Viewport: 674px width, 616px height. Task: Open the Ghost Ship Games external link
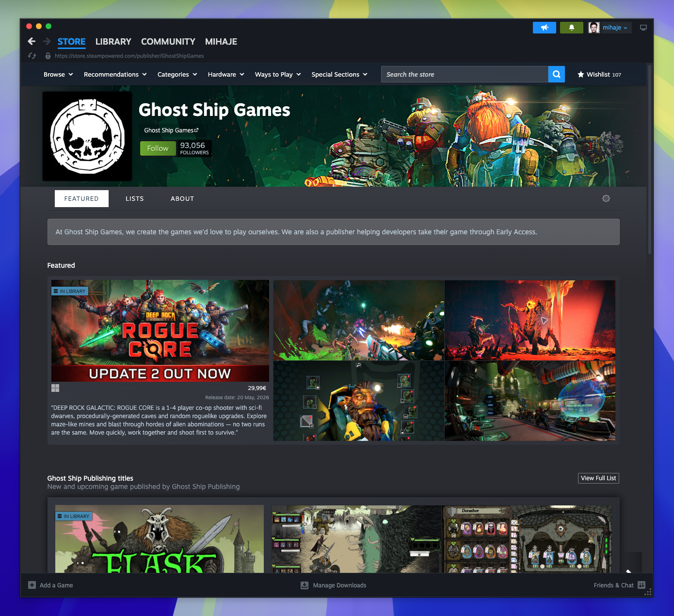(x=171, y=130)
